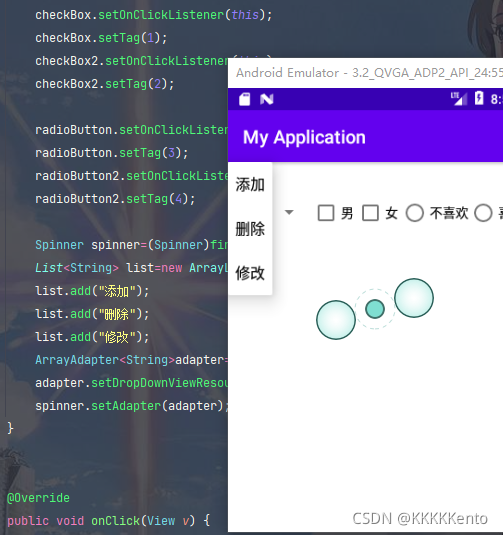Click checkBox.setOnClickListener(this) code line

pyautogui.click(x=154, y=15)
